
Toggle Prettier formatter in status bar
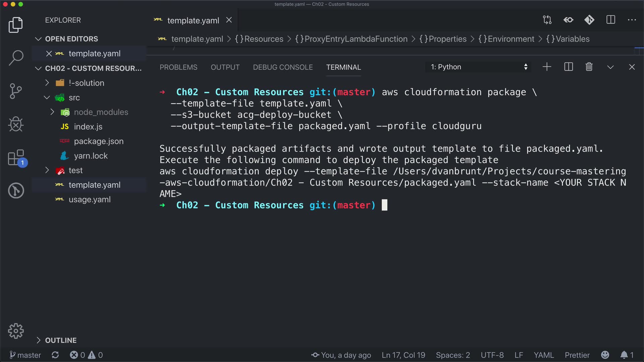pos(577,355)
